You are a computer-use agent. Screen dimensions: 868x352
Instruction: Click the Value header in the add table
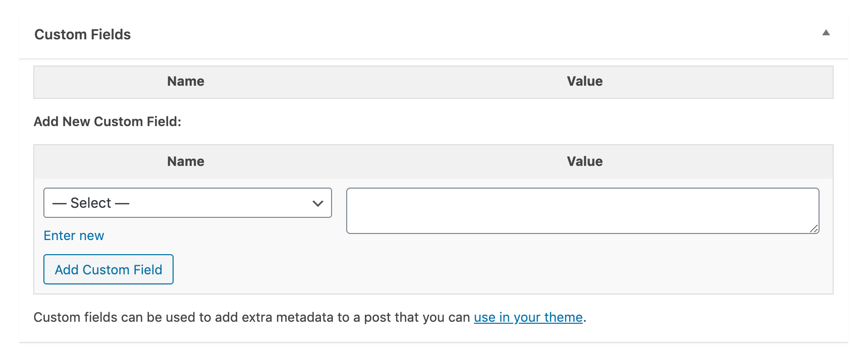coord(584,161)
